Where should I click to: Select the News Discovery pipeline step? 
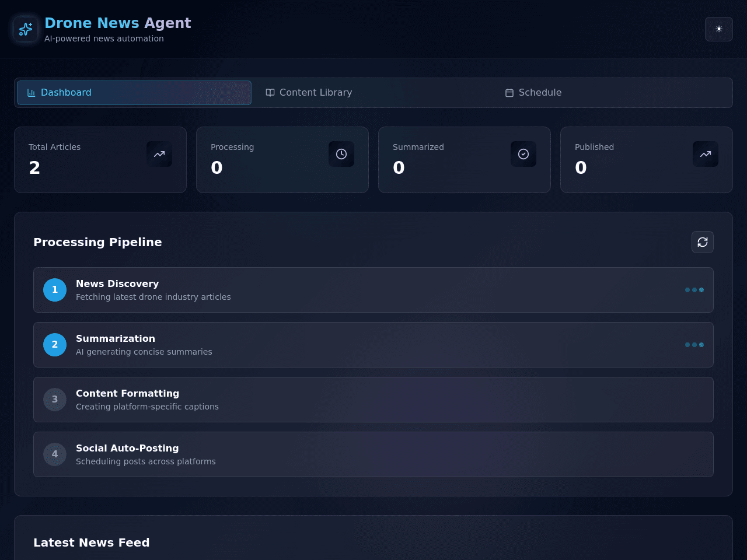tap(373, 290)
